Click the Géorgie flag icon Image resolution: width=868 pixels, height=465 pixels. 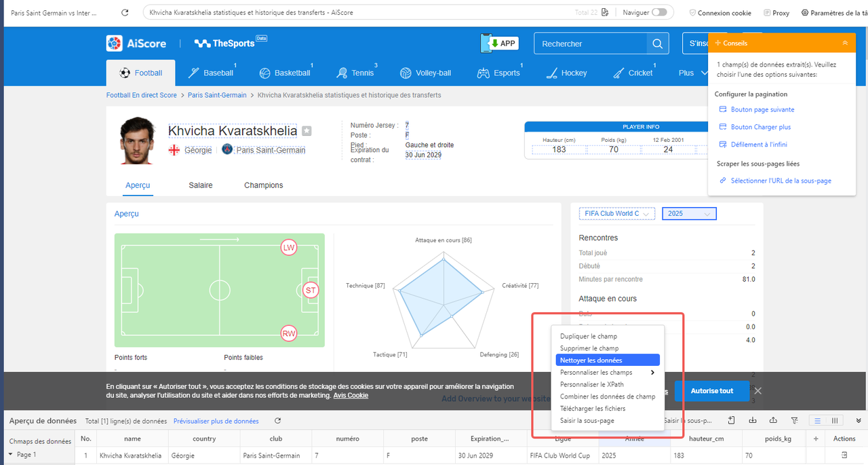point(174,149)
